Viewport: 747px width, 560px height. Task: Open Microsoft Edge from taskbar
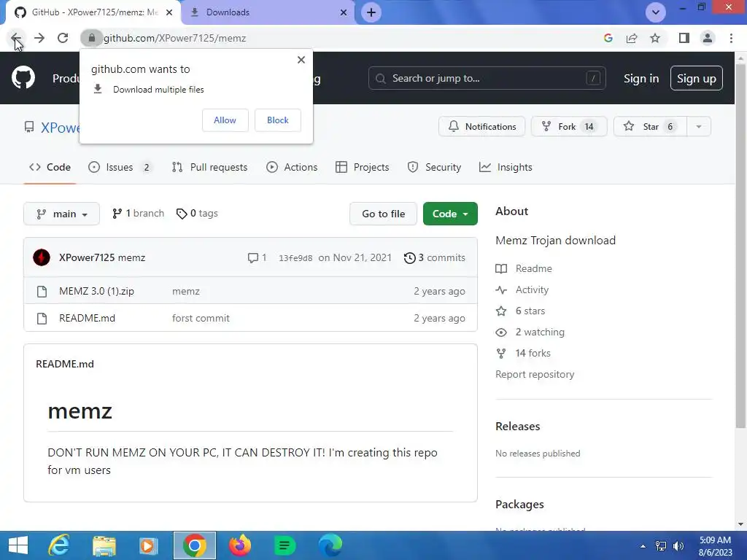pos(330,545)
